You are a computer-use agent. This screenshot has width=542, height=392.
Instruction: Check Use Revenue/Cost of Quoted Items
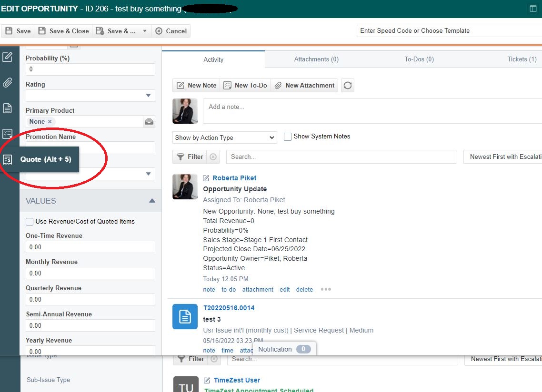pos(30,221)
